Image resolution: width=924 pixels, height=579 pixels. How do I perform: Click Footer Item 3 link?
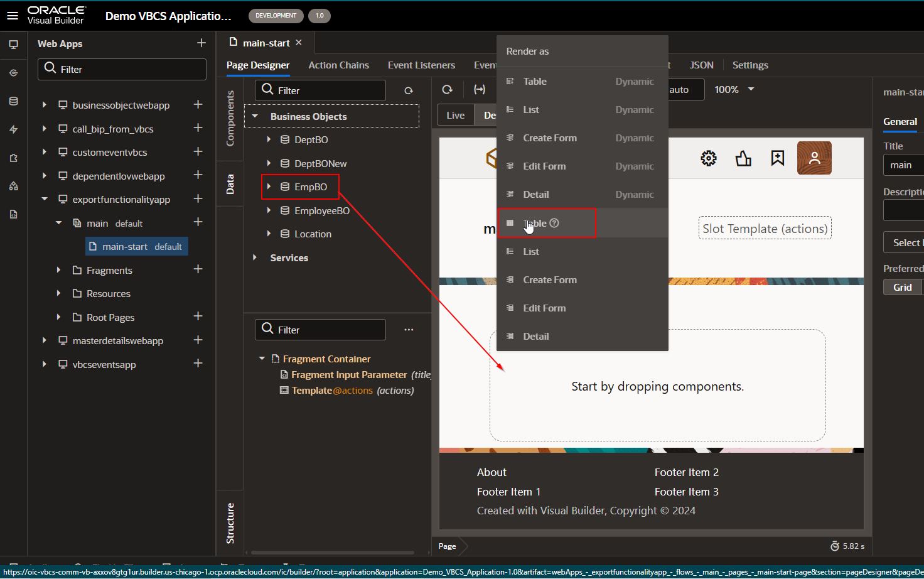pos(687,492)
